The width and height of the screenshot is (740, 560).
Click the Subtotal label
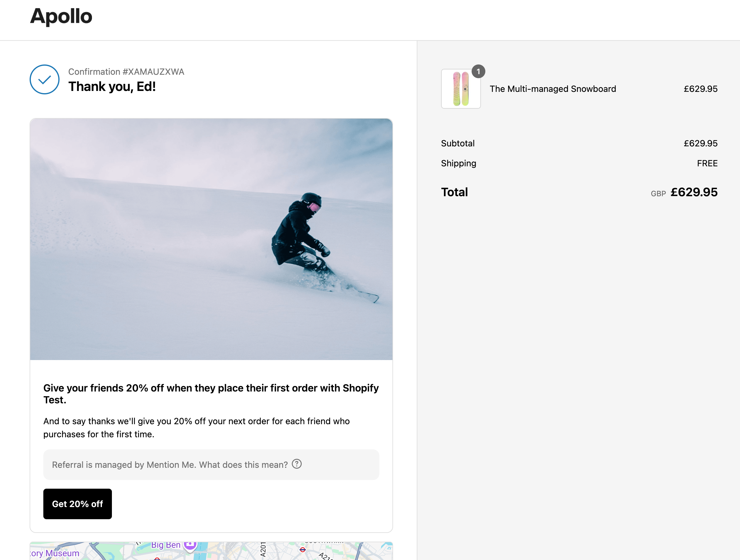click(x=458, y=144)
